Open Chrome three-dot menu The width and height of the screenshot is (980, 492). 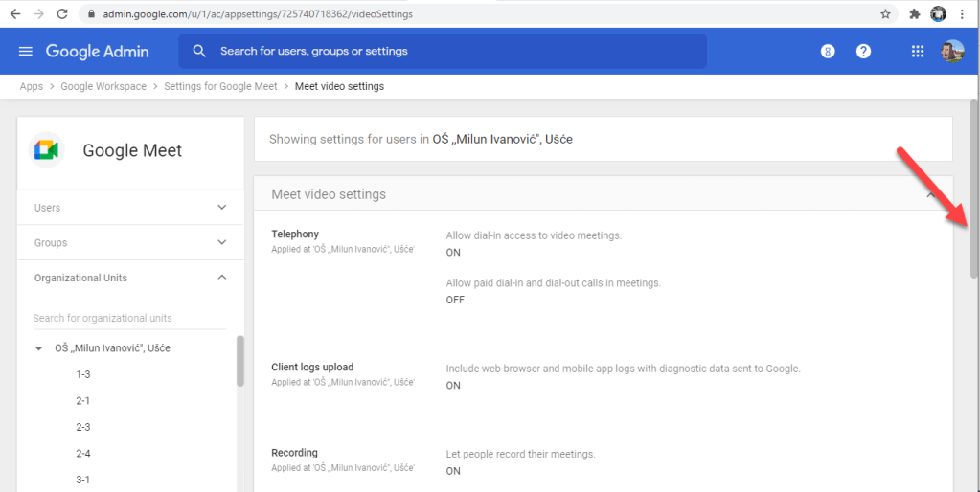[962, 14]
